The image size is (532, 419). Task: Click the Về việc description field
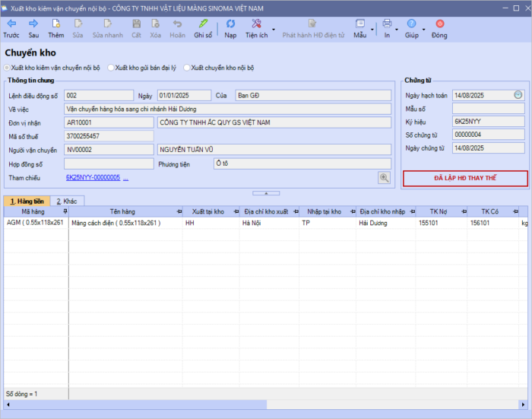point(228,109)
